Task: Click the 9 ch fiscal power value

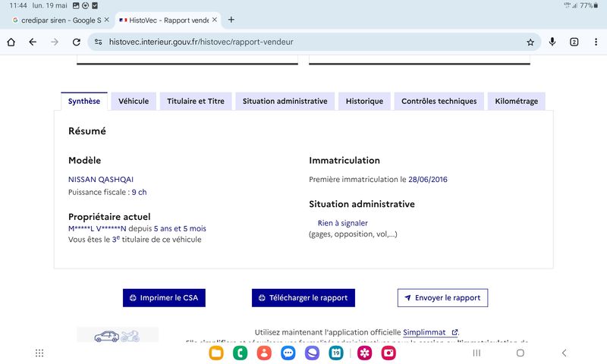Action: click(x=139, y=193)
